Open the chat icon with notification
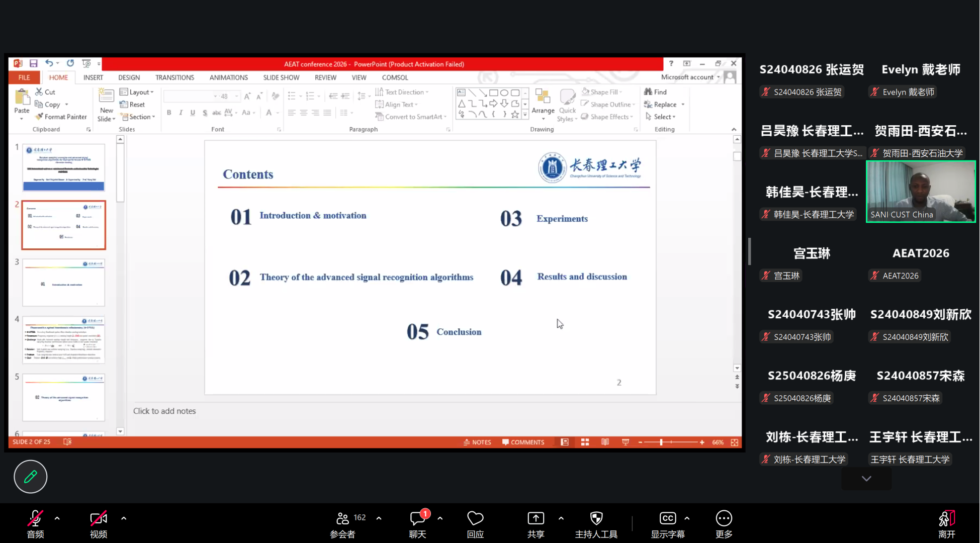This screenshot has width=980, height=543. [x=417, y=518]
